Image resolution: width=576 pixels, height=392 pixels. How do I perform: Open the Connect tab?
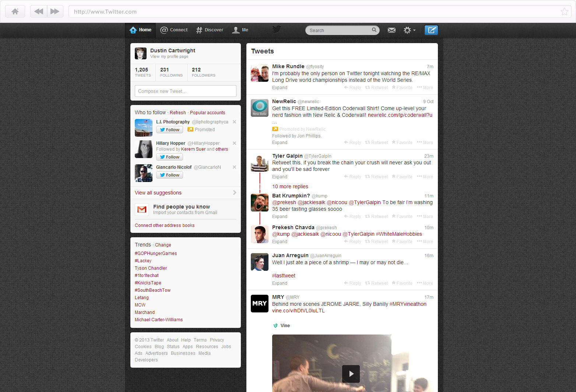click(174, 30)
